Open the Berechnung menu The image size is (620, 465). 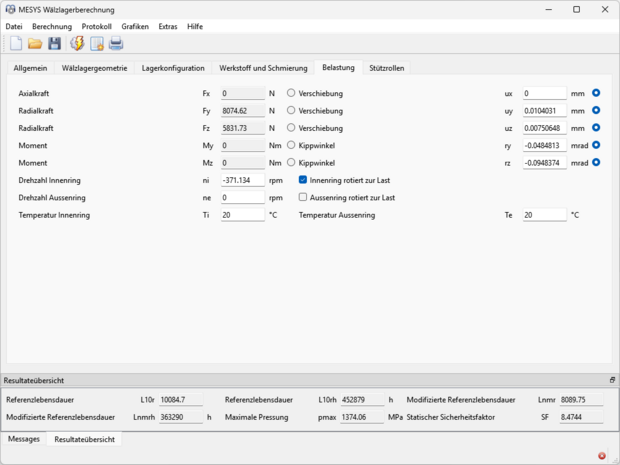pos(52,26)
